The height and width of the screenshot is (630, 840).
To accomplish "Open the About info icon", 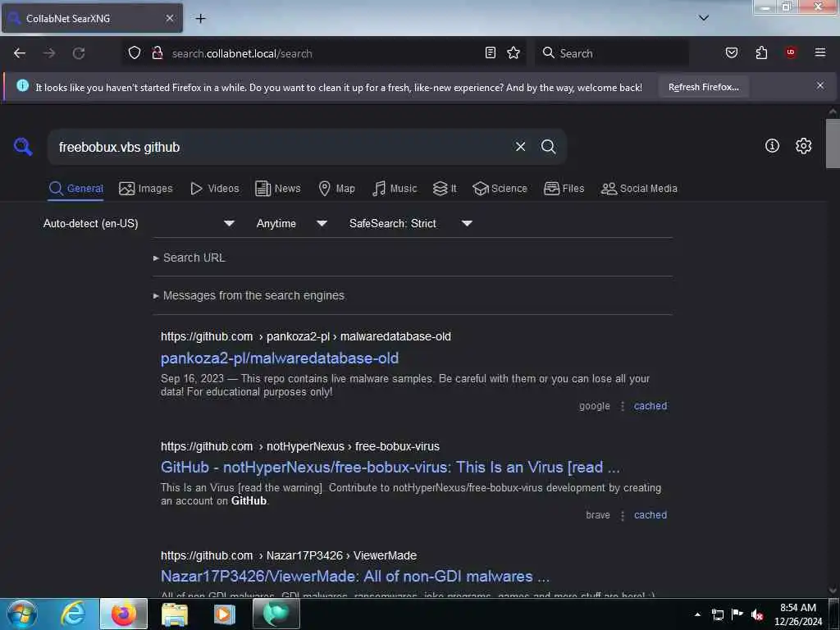I will [772, 146].
